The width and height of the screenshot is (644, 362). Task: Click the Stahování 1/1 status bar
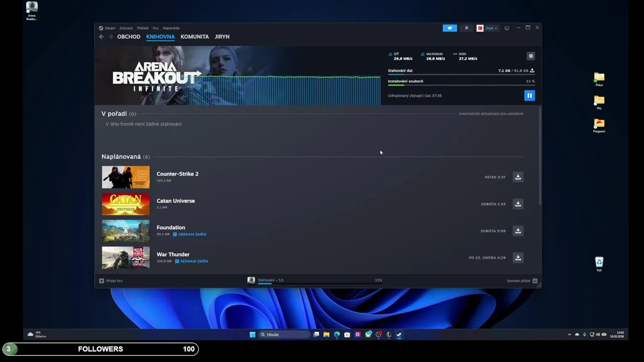tap(314, 281)
